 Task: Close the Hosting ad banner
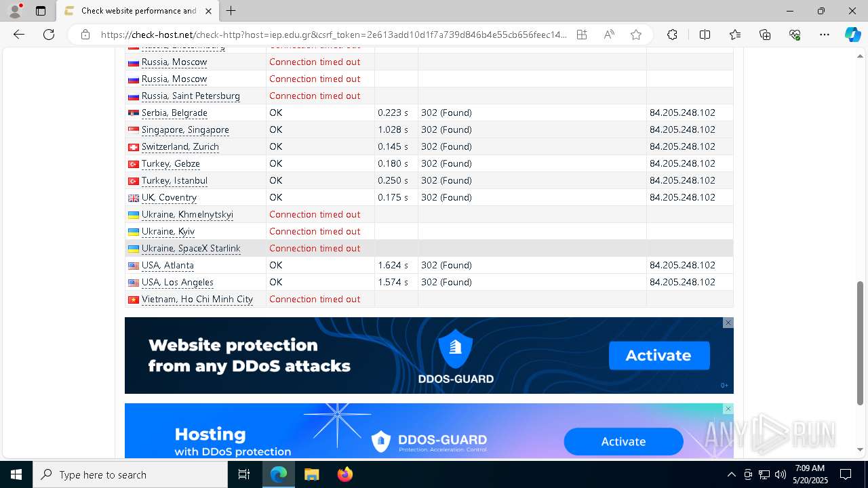728,409
